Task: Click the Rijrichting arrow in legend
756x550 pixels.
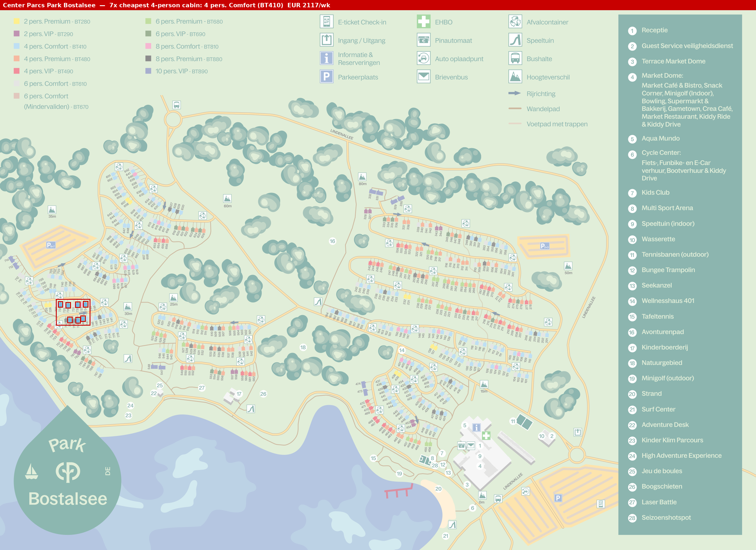Action: point(515,93)
